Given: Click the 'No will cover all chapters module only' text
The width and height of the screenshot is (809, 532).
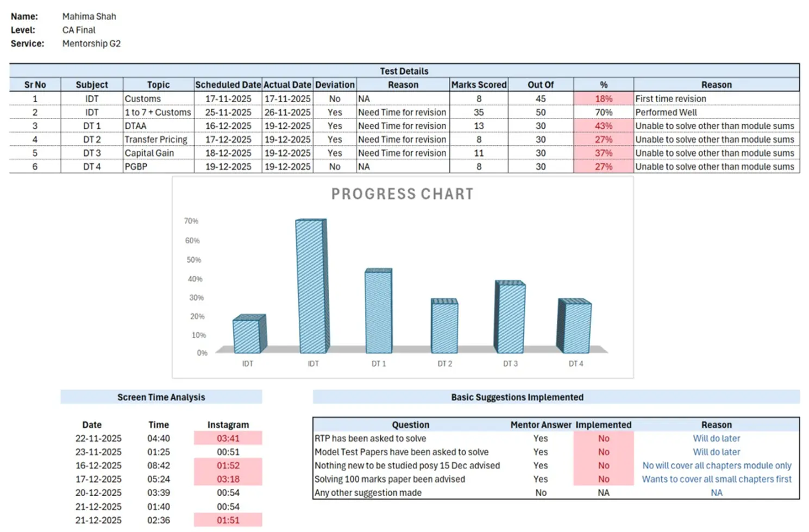Looking at the screenshot, I should pos(716,466).
